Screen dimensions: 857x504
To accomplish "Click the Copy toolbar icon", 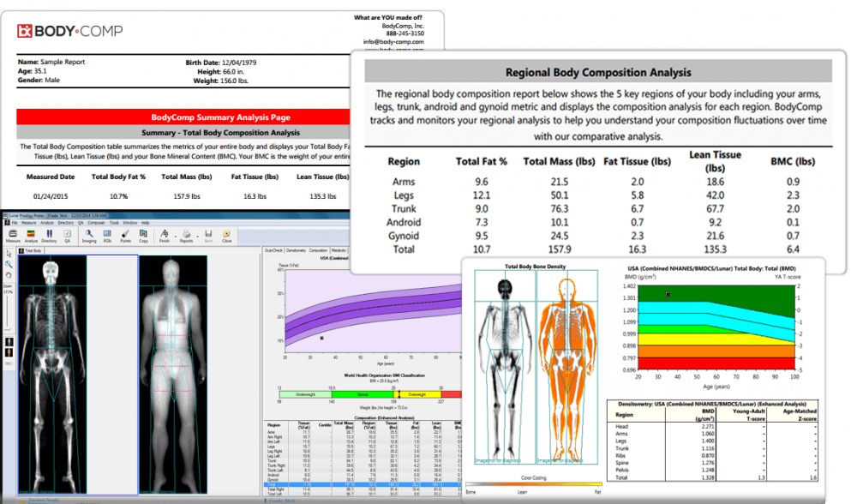I will tap(143, 235).
